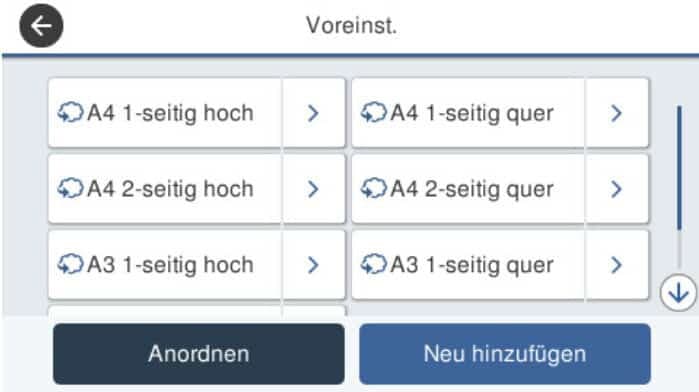Open details chevron for A4 2-seitig hoch

point(313,189)
